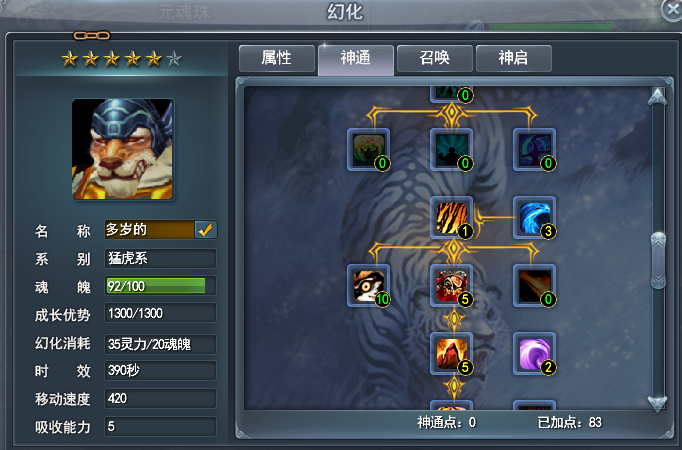Click the scrollbar down arrow in skill tree
This screenshot has width=682, height=450.
click(657, 403)
